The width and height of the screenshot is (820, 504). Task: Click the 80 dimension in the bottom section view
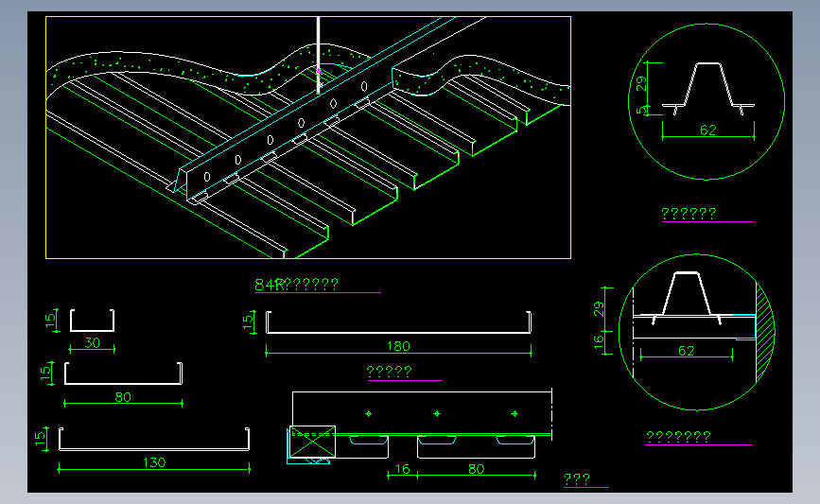click(x=476, y=469)
